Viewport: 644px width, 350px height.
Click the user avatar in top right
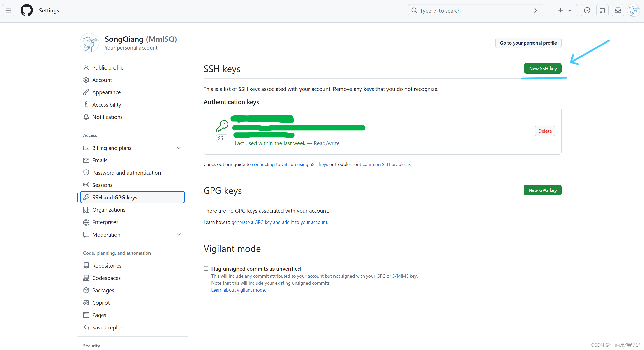(x=633, y=11)
